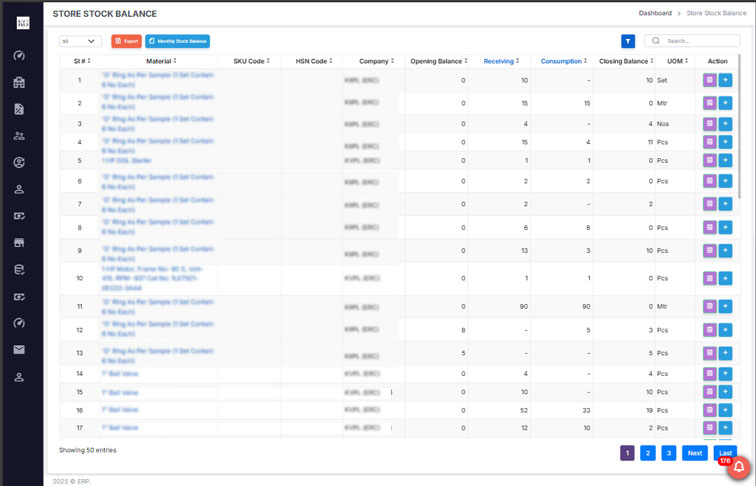Click the envelope mail icon in sidebar

[19, 350]
